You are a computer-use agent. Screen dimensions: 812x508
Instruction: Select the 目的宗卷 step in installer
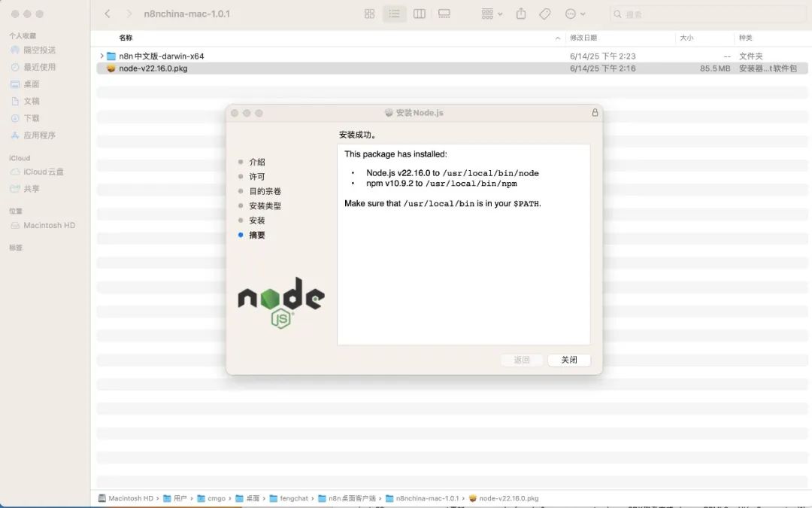pyautogui.click(x=265, y=191)
